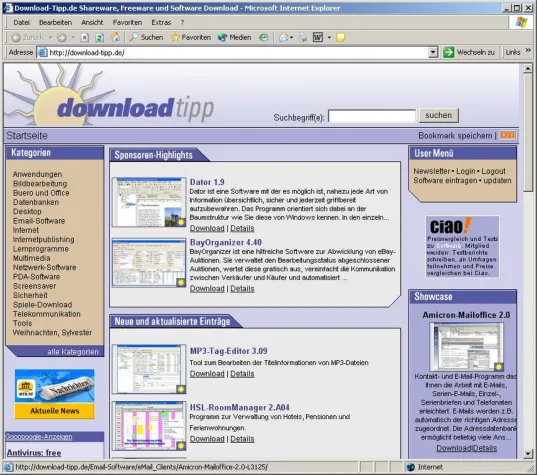Screen dimensions: 537x475
Task: Open the HSL-RoomManager screenshot thumbnail
Action: [149, 426]
